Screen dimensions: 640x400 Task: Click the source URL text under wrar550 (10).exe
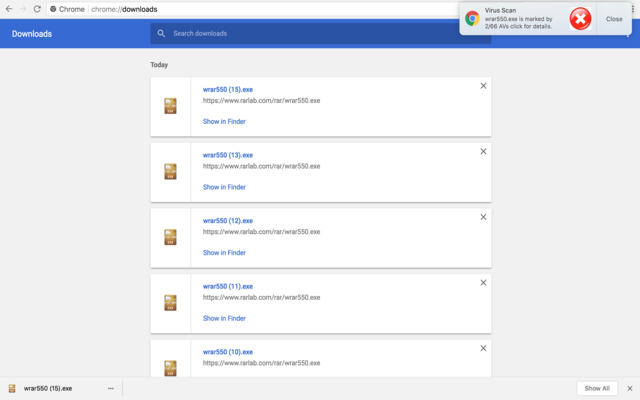[261, 363]
